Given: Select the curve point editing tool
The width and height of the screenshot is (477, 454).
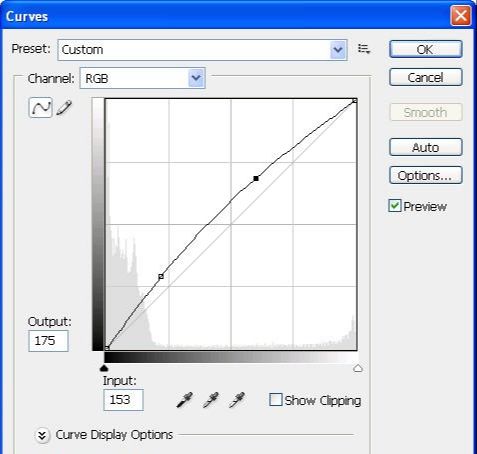Looking at the screenshot, I should 40,108.
